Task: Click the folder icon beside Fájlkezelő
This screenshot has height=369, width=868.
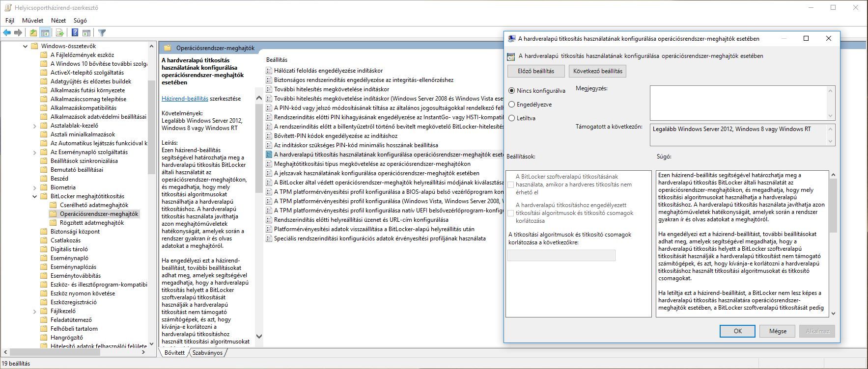Action: (x=44, y=311)
